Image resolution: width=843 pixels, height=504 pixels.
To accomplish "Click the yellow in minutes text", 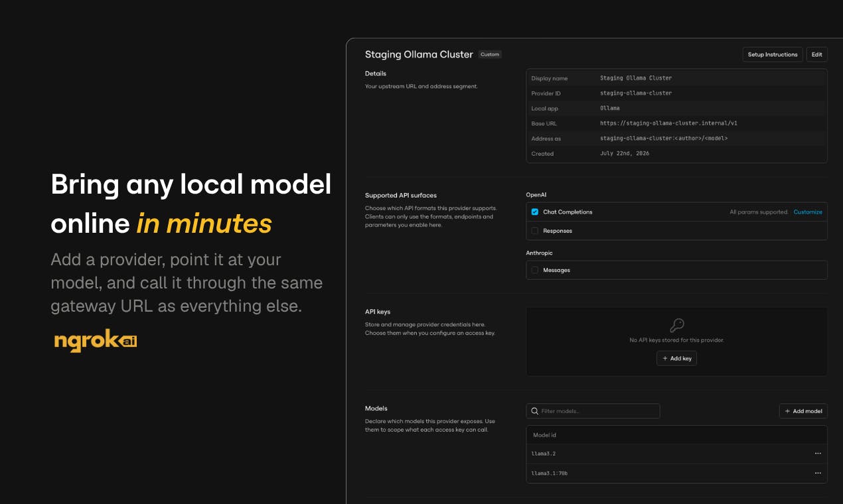I will point(204,224).
